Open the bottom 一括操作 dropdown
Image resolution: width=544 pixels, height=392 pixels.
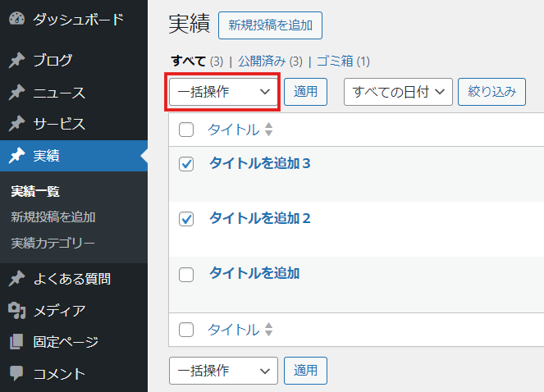pyautogui.click(x=223, y=371)
